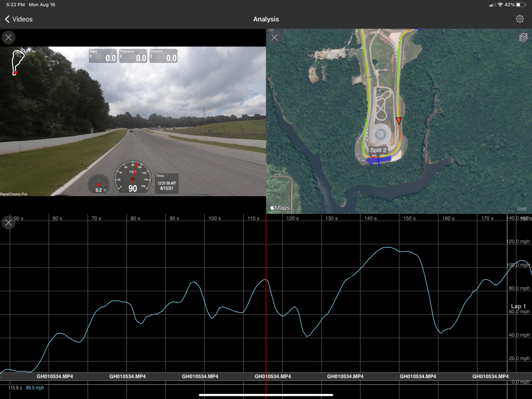Tap the Split 2 label on map
This screenshot has width=532, height=399.
click(x=378, y=150)
